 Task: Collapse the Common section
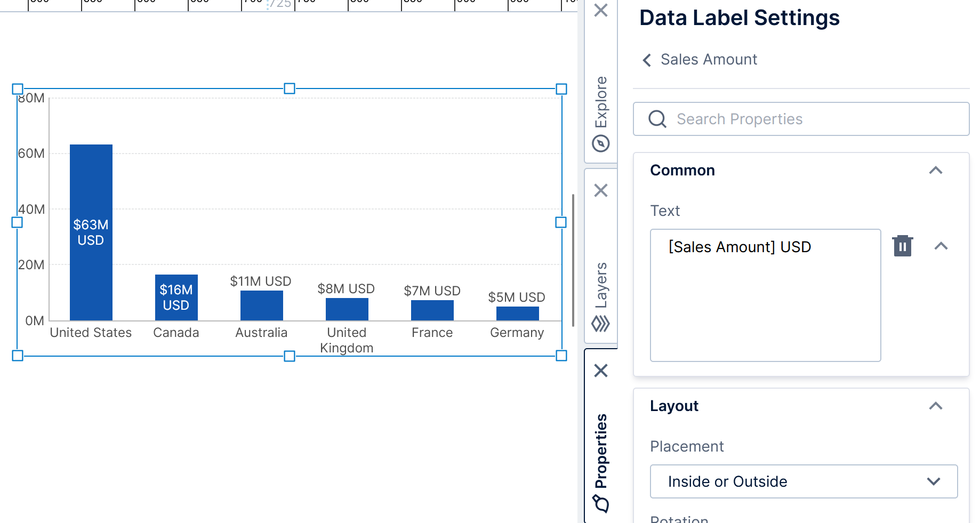pos(935,171)
